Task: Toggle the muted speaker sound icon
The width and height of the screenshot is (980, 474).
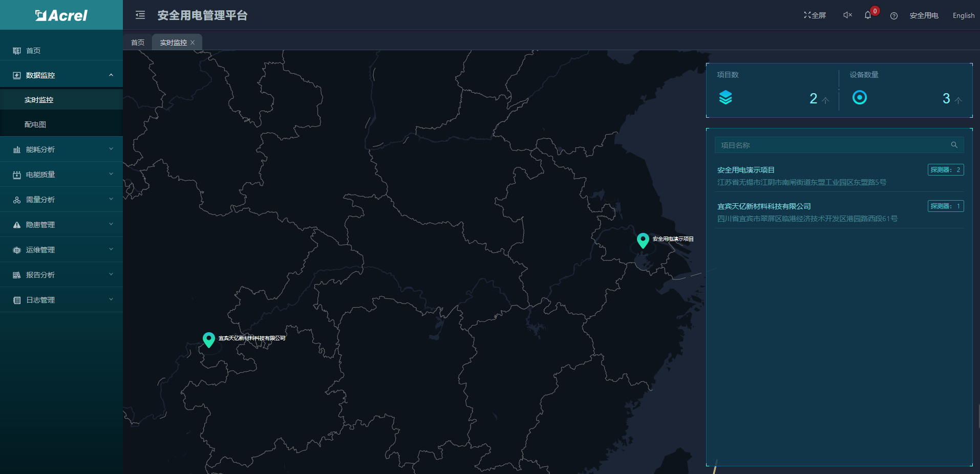Action: (847, 15)
